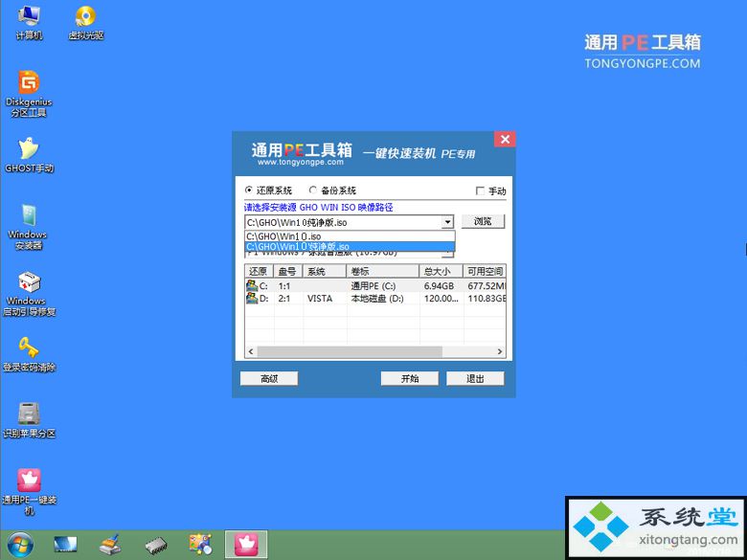The width and height of the screenshot is (747, 560).
Task: Click the 6.94GB size cell
Action: (x=439, y=286)
